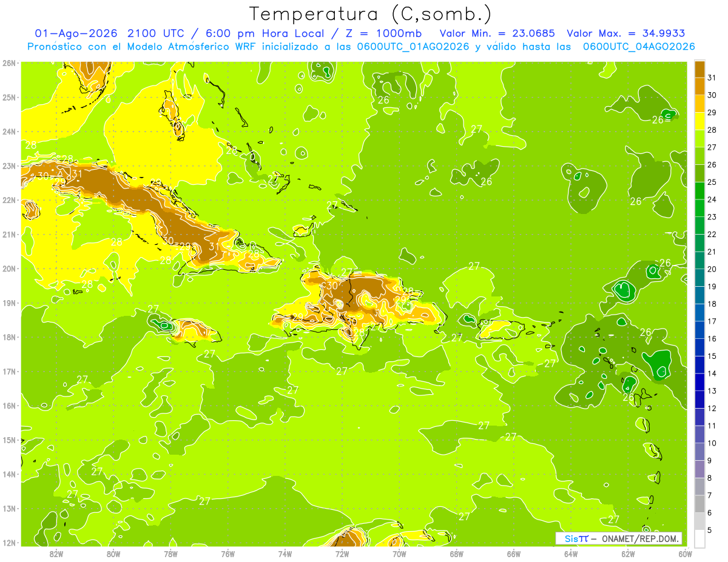Click the '62W' longitude axis label
The height and width of the screenshot is (562, 728).
tap(628, 554)
